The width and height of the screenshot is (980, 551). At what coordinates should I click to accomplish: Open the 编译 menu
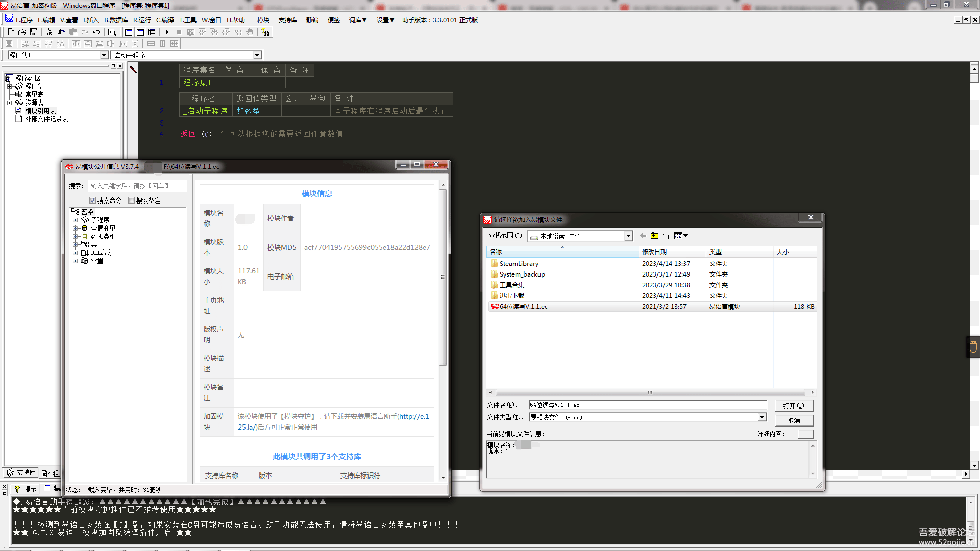[165, 20]
